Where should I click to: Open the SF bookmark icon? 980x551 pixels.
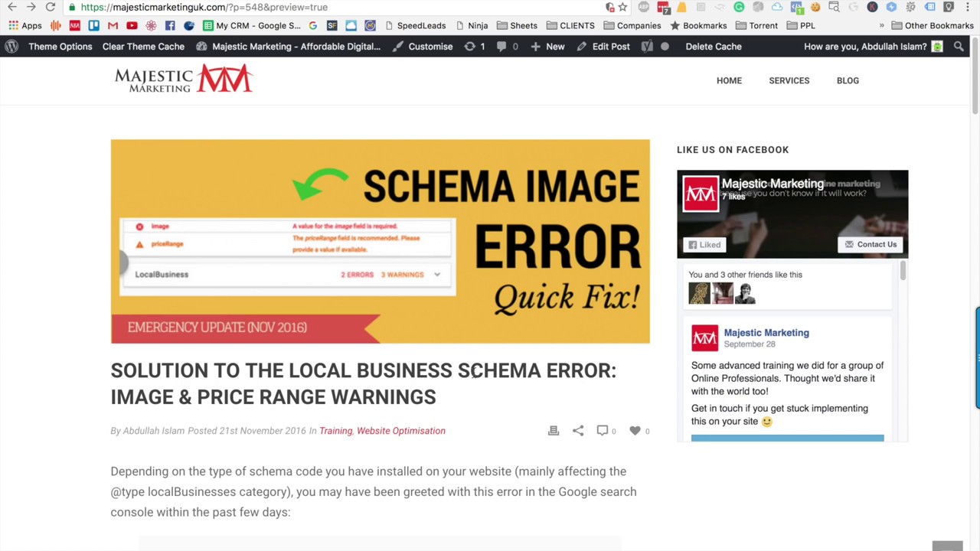[332, 25]
